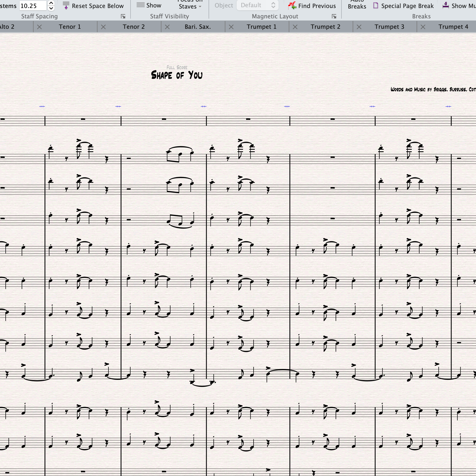Click the Special Page Break label

(407, 6)
